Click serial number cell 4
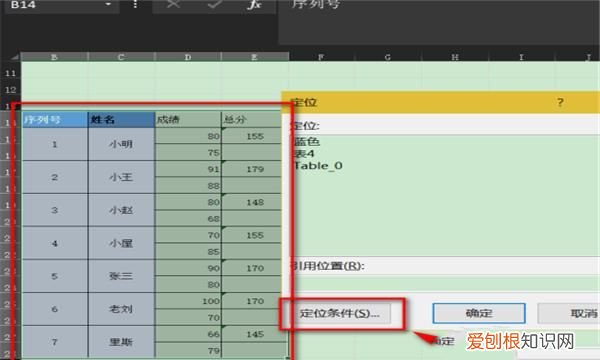This screenshot has width=600, height=360. pos(55,243)
